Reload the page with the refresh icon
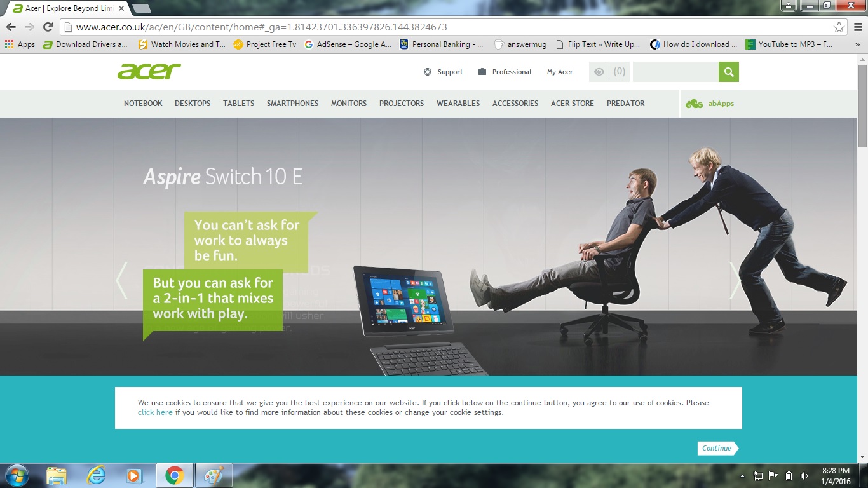Viewport: 868px width, 488px height. (48, 27)
